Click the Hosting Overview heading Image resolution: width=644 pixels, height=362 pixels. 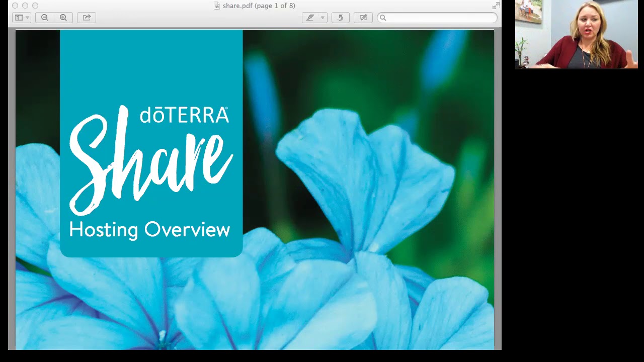point(149,230)
